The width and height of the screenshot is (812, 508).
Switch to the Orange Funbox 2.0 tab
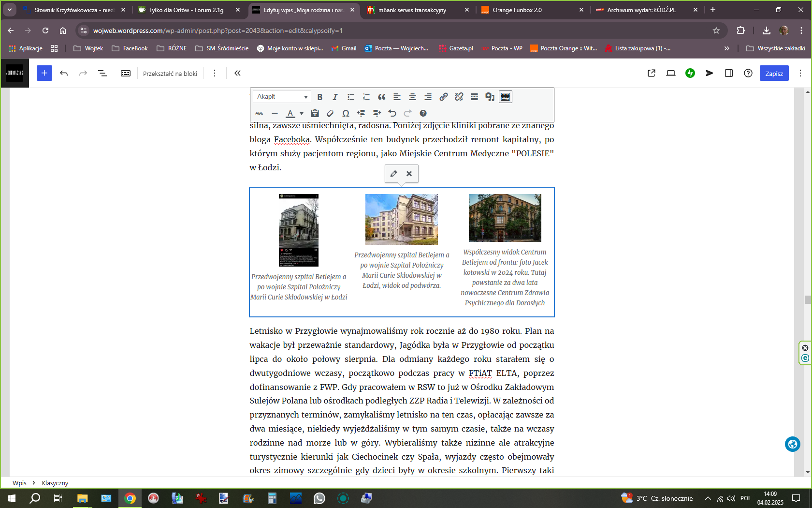click(517, 10)
